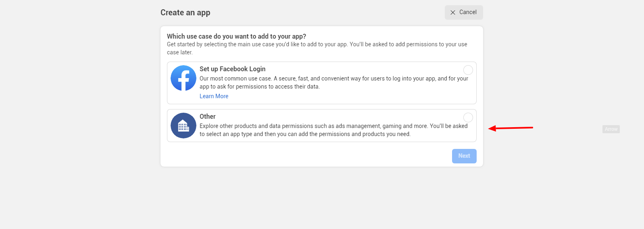Click the "Other" option title
This screenshot has height=229, width=644.
click(207, 116)
